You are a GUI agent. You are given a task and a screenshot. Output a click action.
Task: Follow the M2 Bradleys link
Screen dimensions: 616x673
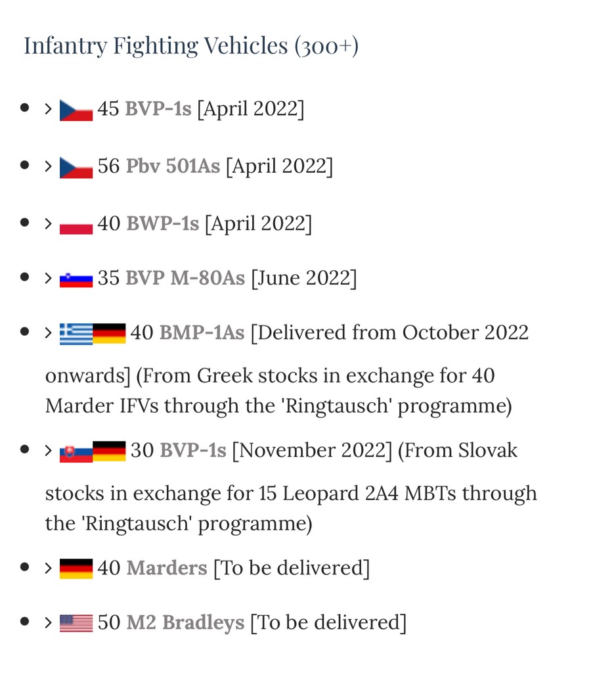pos(185,622)
